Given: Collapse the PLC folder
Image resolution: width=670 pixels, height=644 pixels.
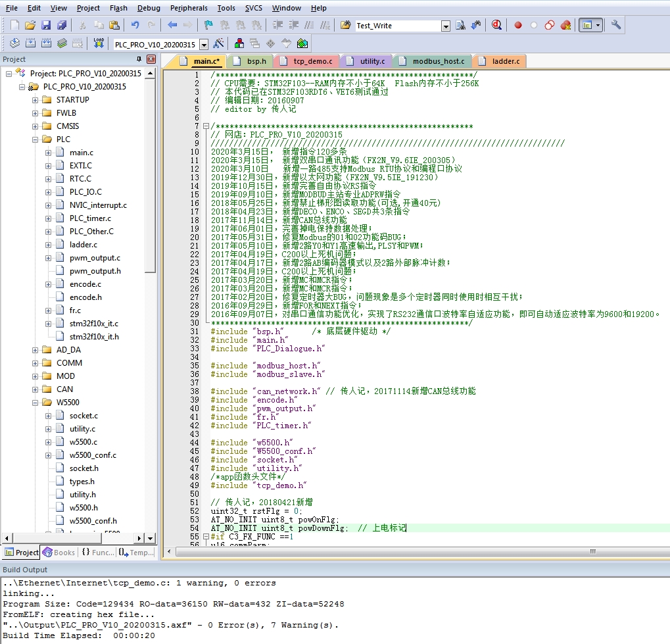Looking at the screenshot, I should tap(35, 139).
